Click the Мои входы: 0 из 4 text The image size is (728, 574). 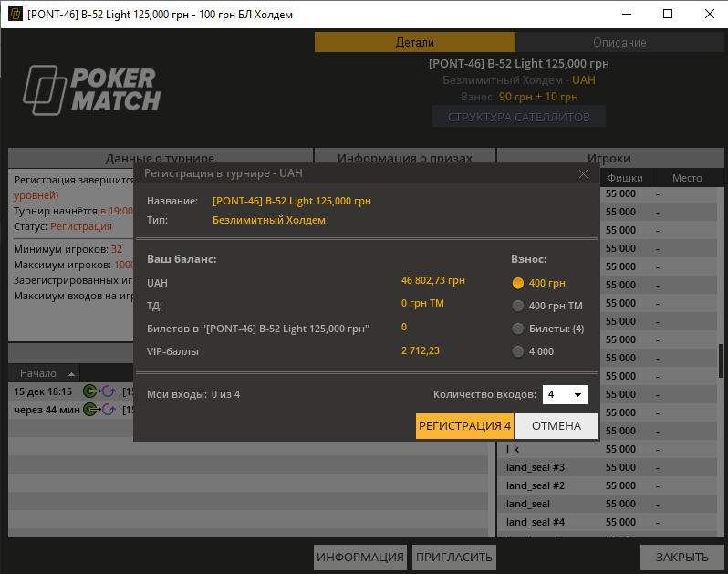(193, 395)
